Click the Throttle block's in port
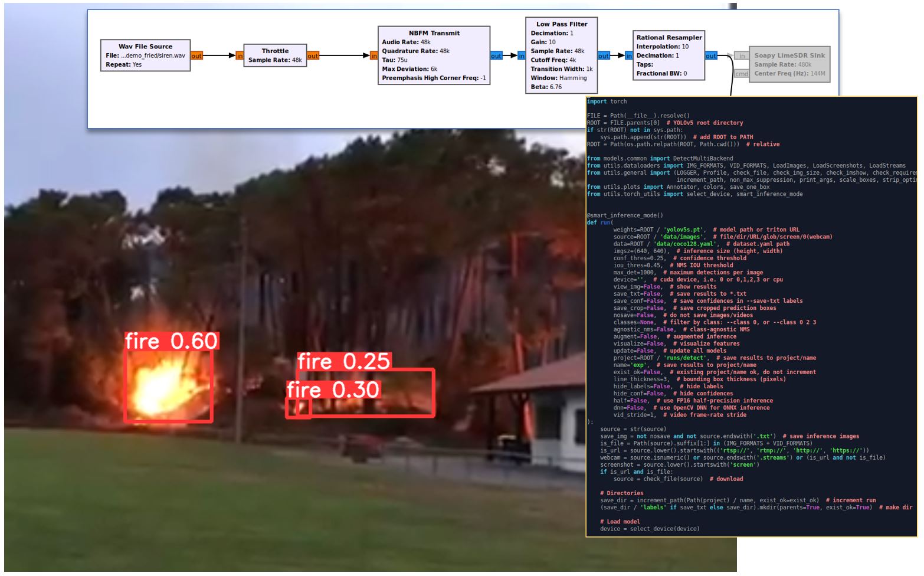The width and height of the screenshot is (924, 576). tap(239, 56)
